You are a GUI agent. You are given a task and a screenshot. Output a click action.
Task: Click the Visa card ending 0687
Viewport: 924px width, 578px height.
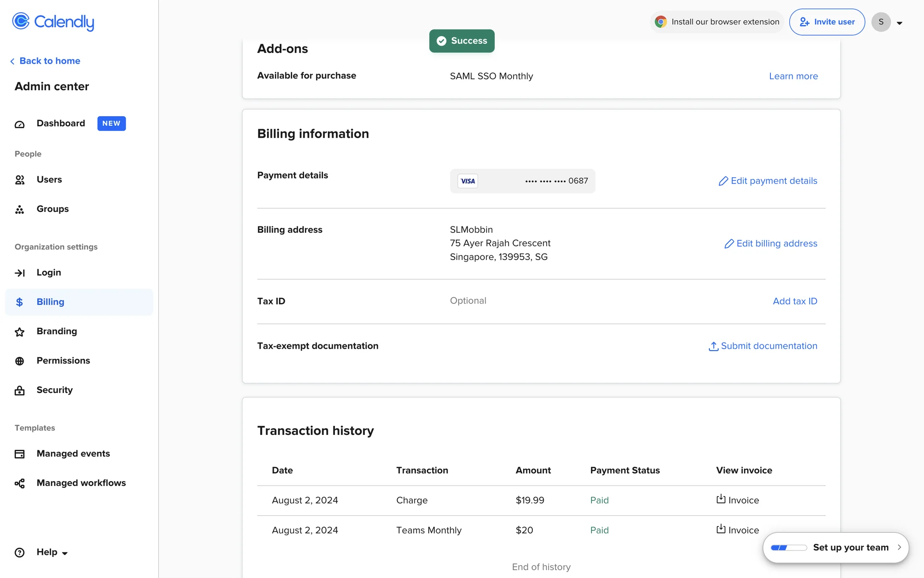[522, 181]
